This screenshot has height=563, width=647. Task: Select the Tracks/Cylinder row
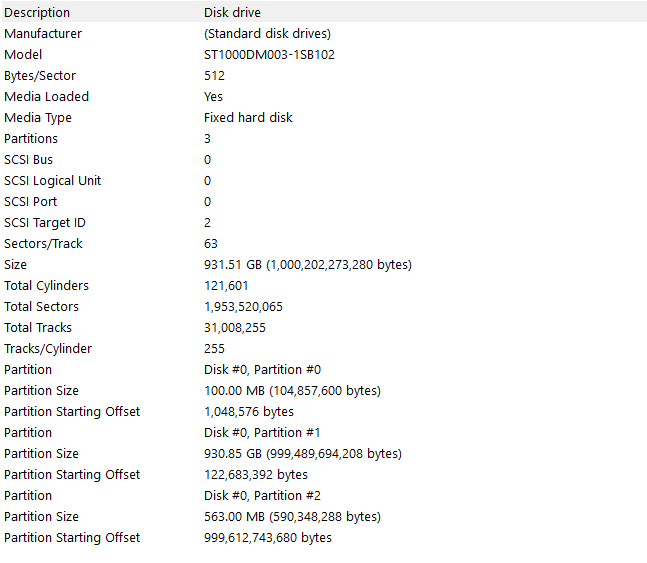48,348
